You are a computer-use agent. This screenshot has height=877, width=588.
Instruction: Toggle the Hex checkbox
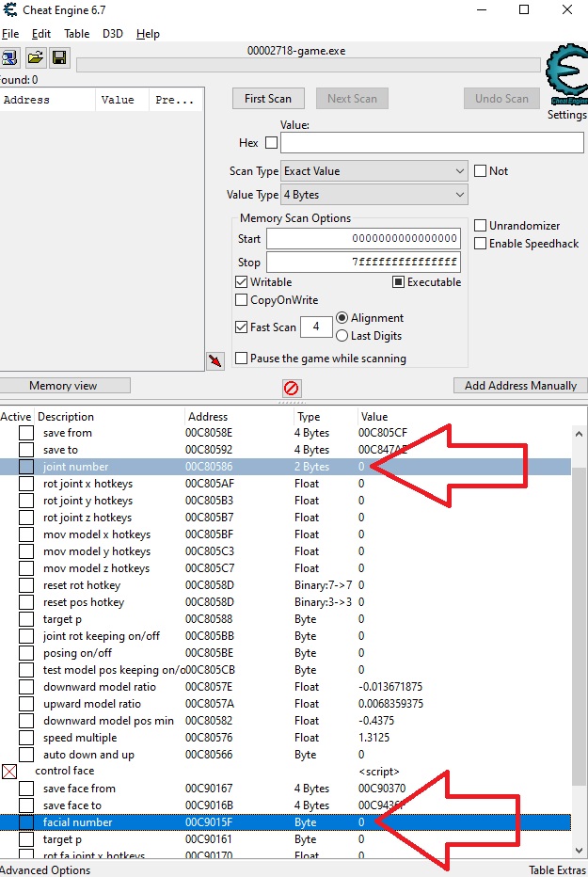[x=271, y=143]
